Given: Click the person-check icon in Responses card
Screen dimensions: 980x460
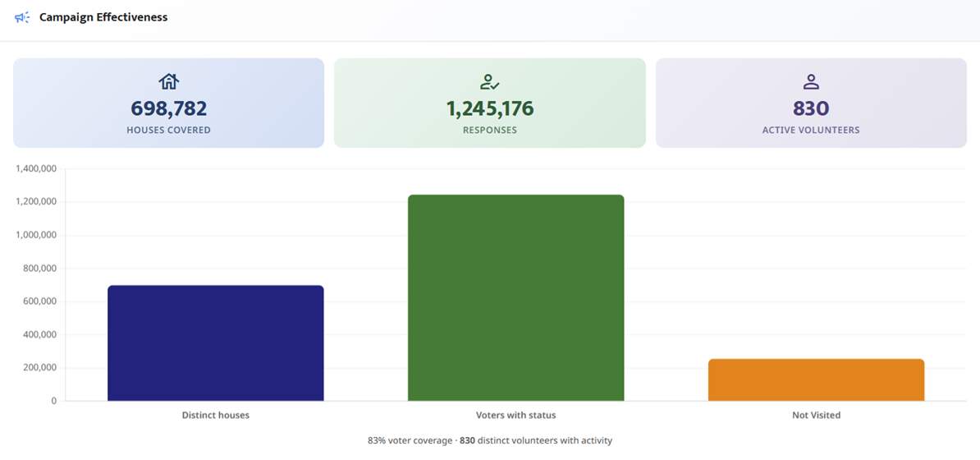Looking at the screenshot, I should [x=490, y=81].
